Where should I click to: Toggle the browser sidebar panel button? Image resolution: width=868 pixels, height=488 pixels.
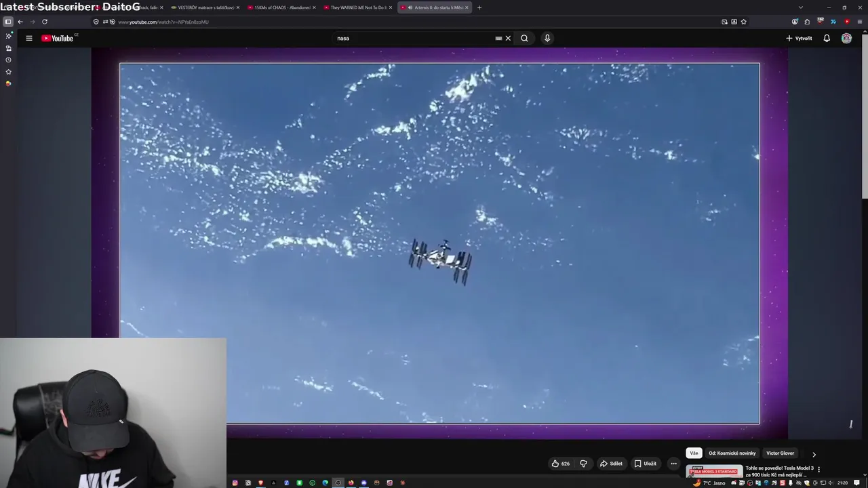tap(8, 22)
